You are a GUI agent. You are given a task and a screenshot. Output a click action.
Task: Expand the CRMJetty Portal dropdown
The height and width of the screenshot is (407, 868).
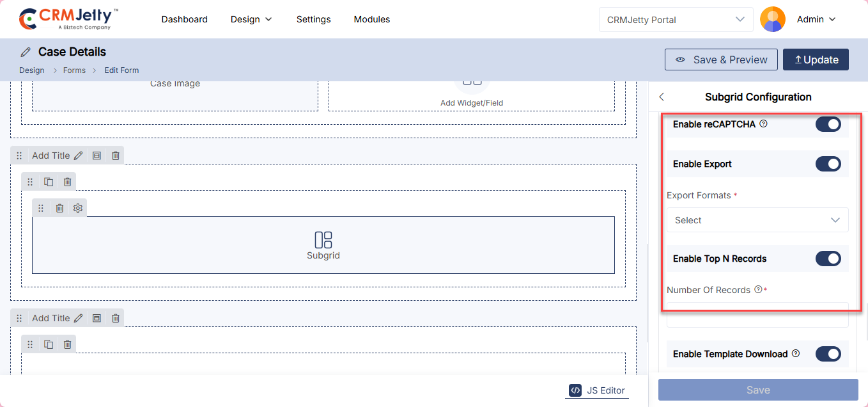pos(676,19)
